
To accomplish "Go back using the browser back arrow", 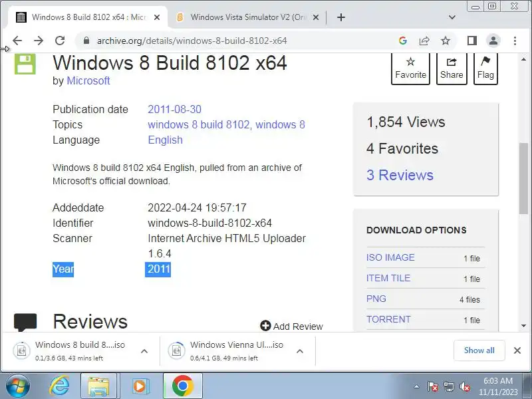I will tap(17, 41).
